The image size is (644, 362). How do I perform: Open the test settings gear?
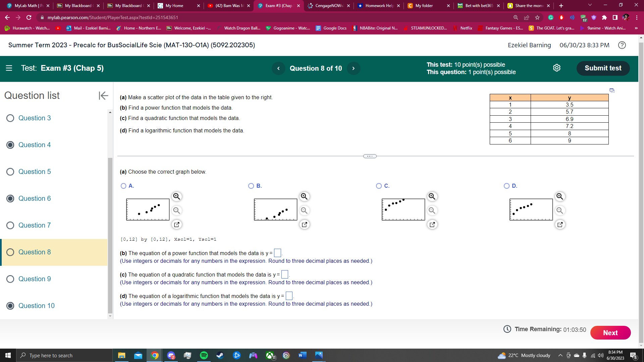(557, 67)
